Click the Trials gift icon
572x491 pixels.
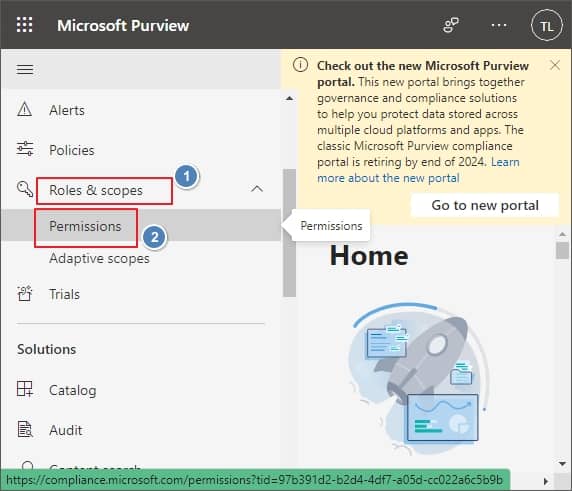coord(25,294)
